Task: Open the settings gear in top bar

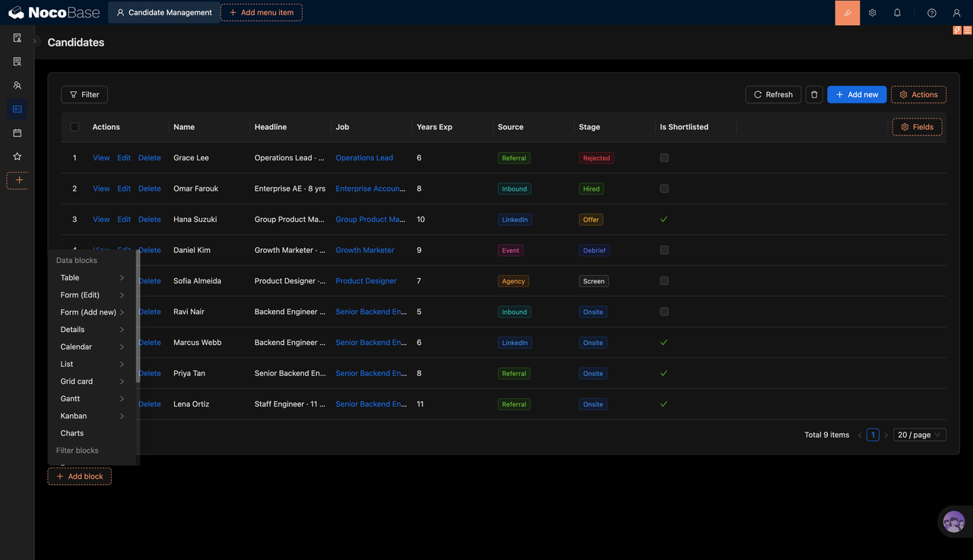Action: coord(873,13)
